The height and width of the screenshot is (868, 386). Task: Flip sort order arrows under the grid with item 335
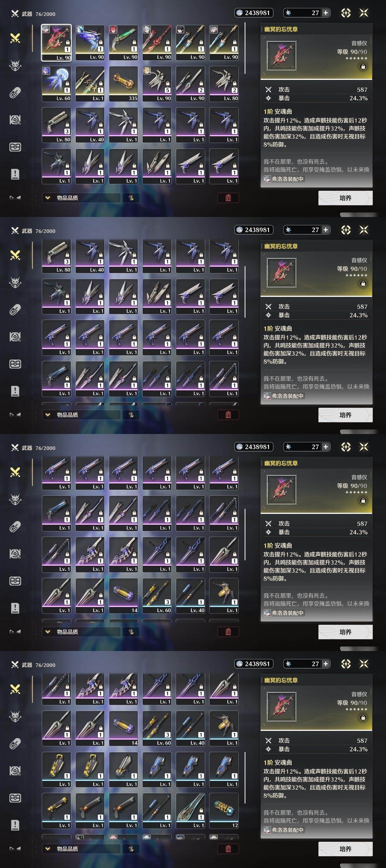tap(131, 198)
